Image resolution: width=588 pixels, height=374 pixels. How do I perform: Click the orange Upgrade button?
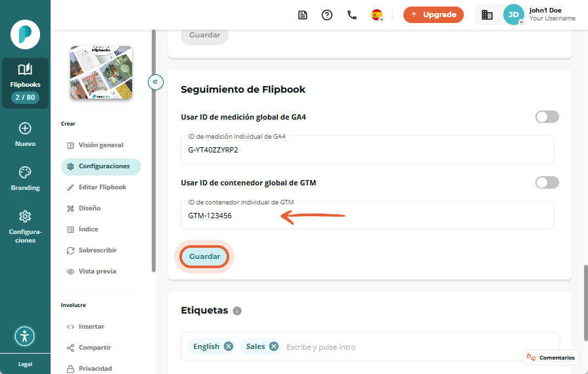(433, 14)
